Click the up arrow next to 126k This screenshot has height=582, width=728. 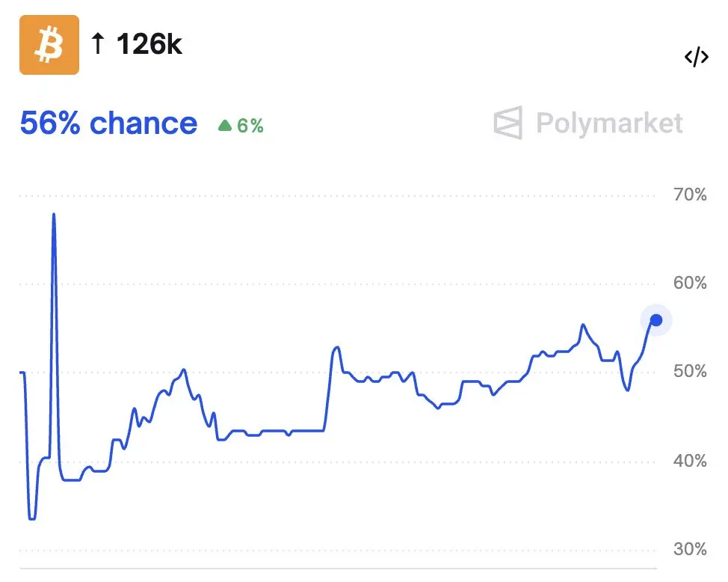98,43
